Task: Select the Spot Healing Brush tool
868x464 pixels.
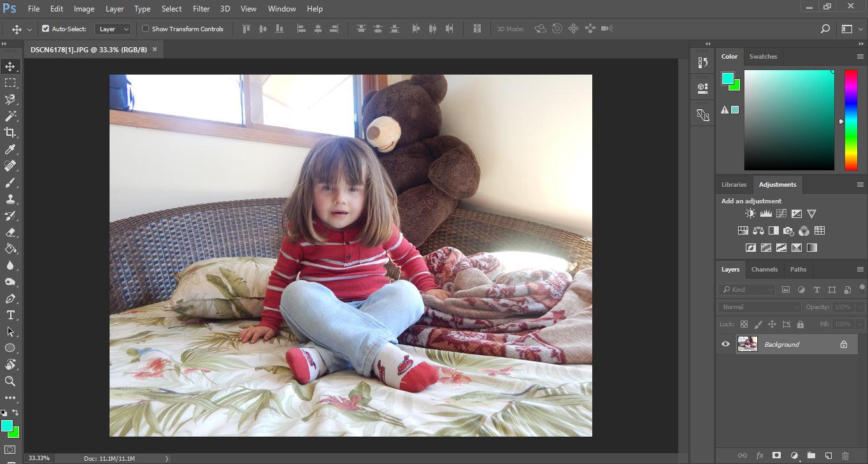Action: [x=10, y=166]
